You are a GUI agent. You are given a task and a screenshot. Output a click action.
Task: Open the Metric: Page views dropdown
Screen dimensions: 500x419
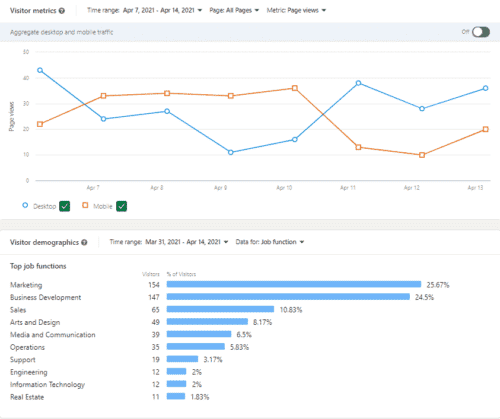coord(296,10)
